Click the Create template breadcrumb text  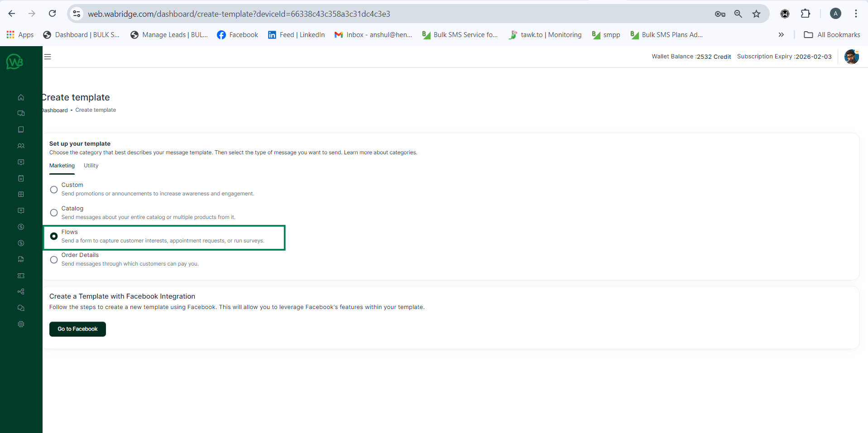pos(96,110)
